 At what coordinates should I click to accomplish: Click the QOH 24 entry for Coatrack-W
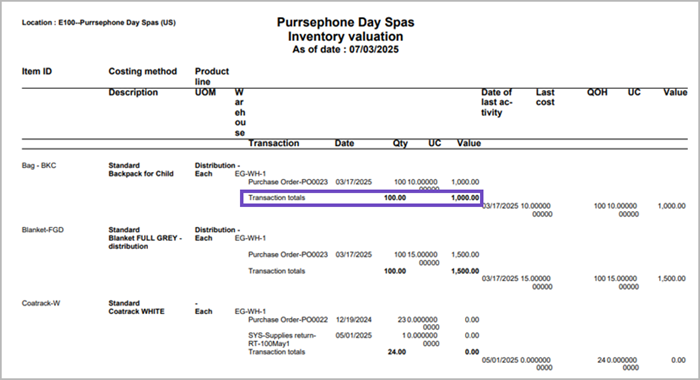pyautogui.click(x=602, y=360)
